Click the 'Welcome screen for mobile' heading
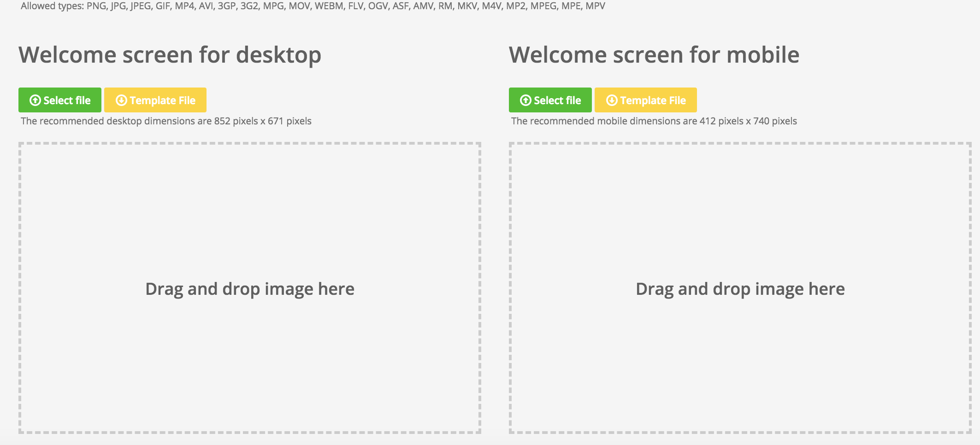 [x=654, y=55]
